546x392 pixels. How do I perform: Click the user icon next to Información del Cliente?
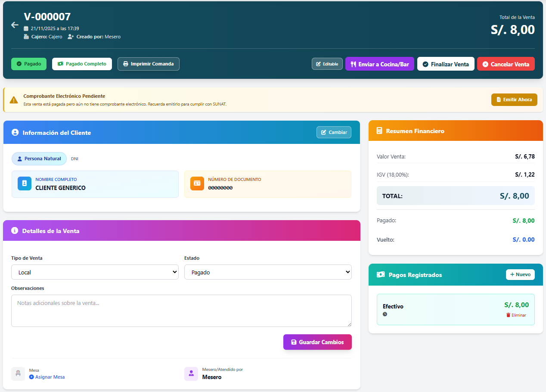(15, 133)
